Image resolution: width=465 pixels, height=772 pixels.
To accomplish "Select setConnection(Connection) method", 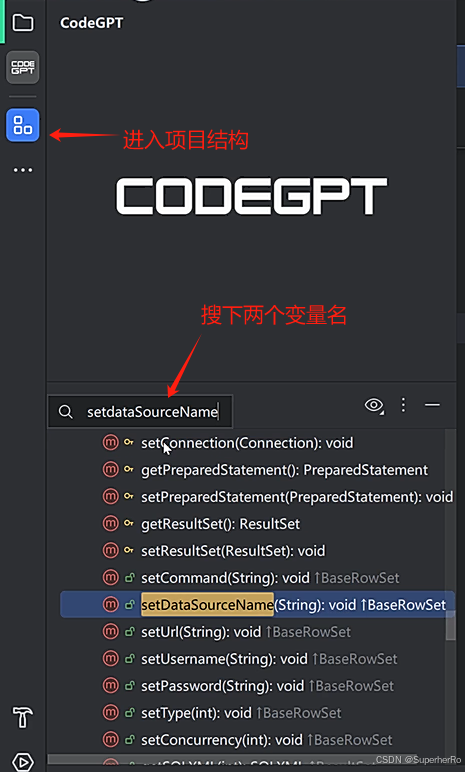I will pyautogui.click(x=247, y=443).
